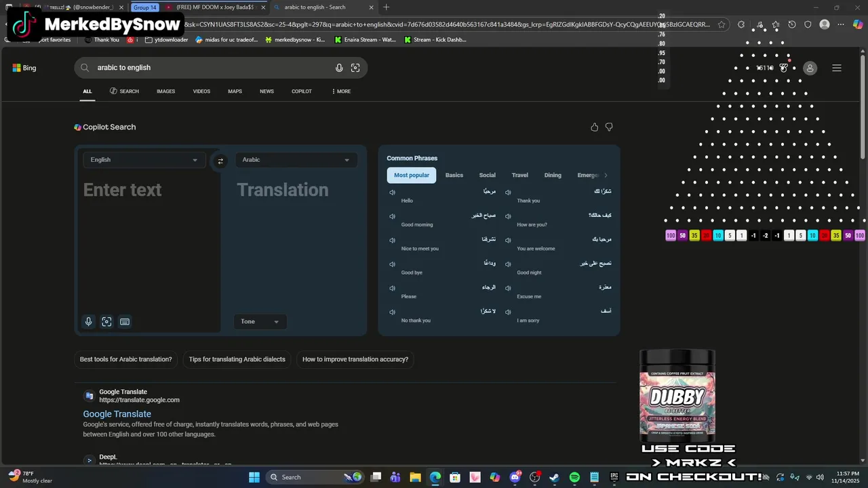Select the ALL results tab
Image resolution: width=868 pixels, height=488 pixels.
coord(87,91)
